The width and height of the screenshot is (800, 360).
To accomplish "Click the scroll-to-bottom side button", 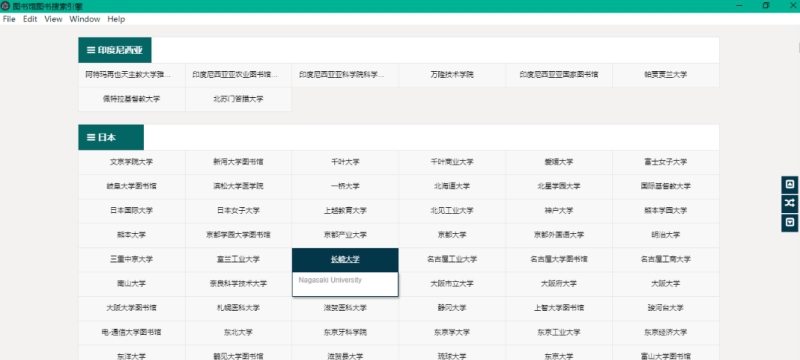I will tap(790, 222).
